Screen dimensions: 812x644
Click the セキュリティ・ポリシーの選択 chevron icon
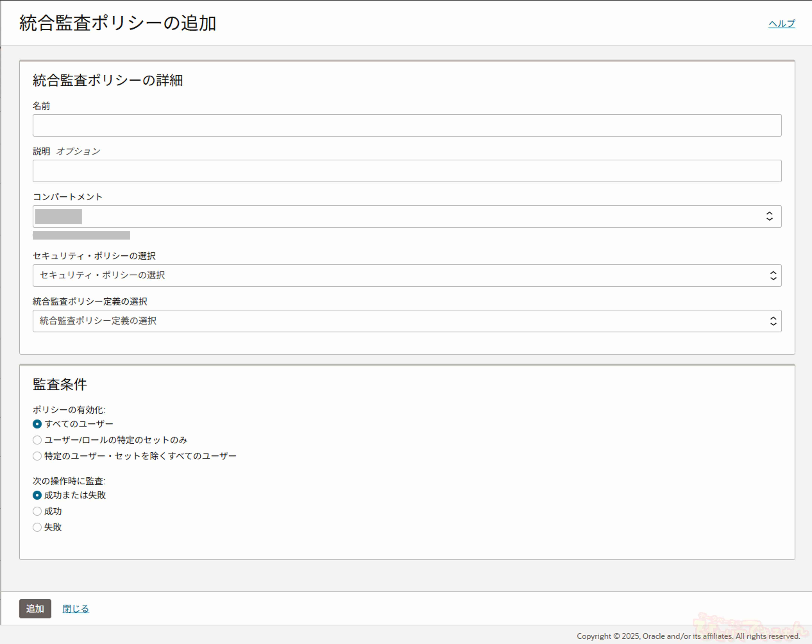tap(773, 275)
